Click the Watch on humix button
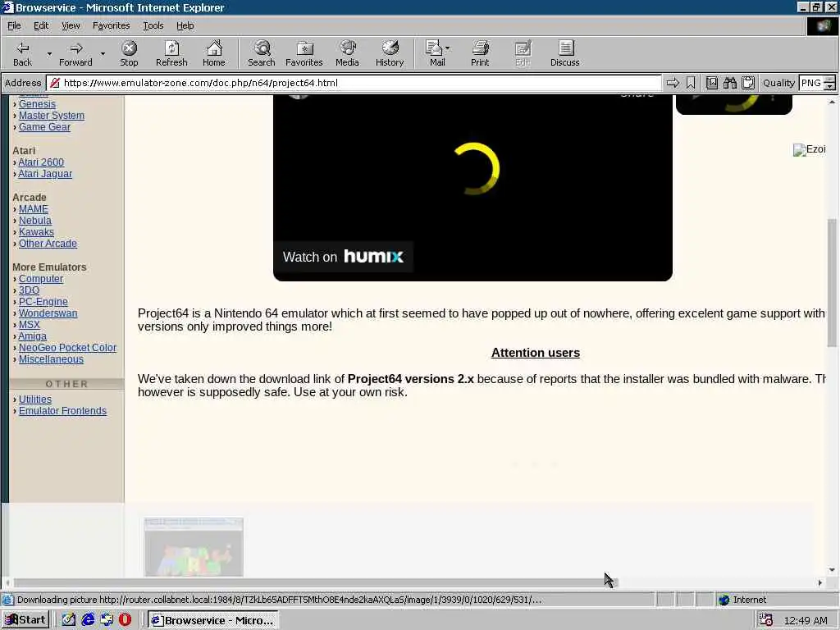 click(x=344, y=257)
